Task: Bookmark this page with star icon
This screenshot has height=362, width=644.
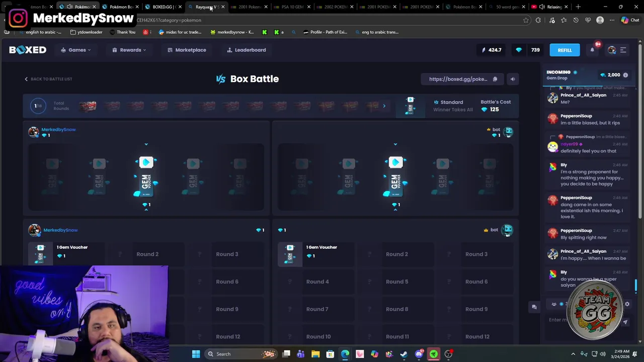Action: pos(526,20)
